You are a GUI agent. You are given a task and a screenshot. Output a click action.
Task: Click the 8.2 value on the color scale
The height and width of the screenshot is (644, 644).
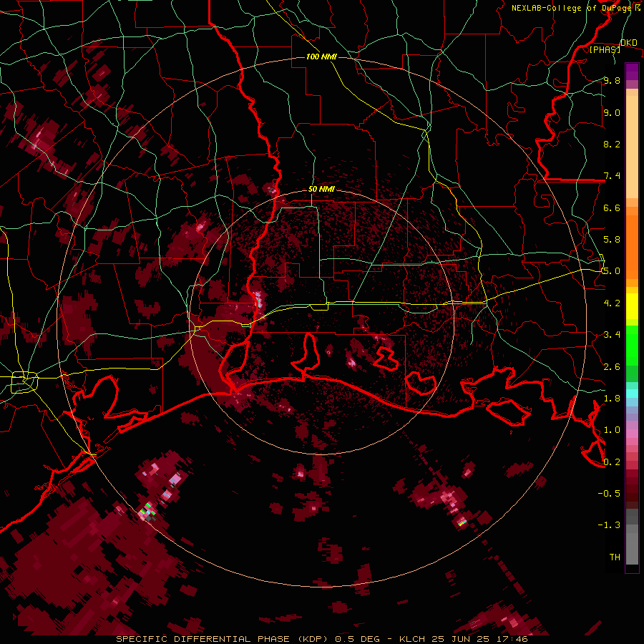pyautogui.click(x=612, y=144)
